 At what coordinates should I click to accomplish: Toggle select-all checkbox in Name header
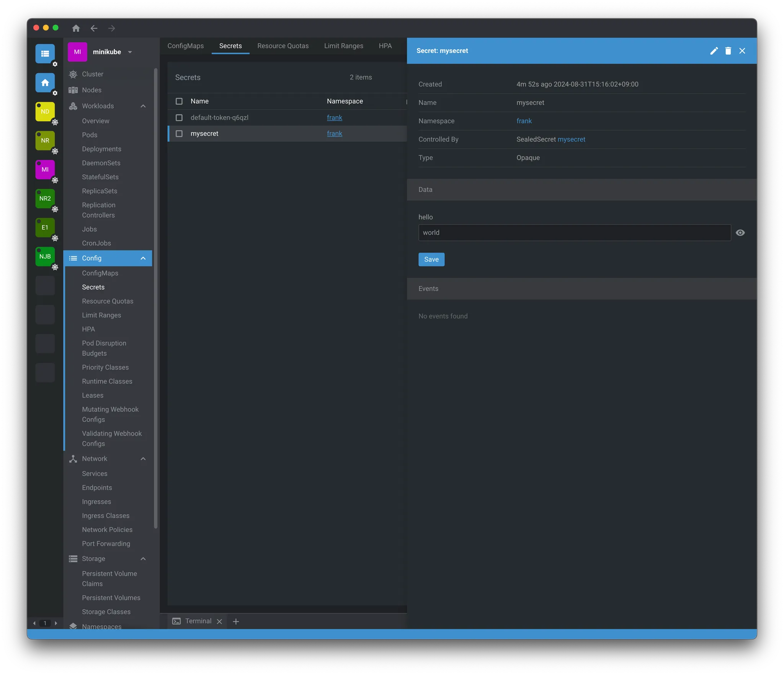(x=179, y=101)
